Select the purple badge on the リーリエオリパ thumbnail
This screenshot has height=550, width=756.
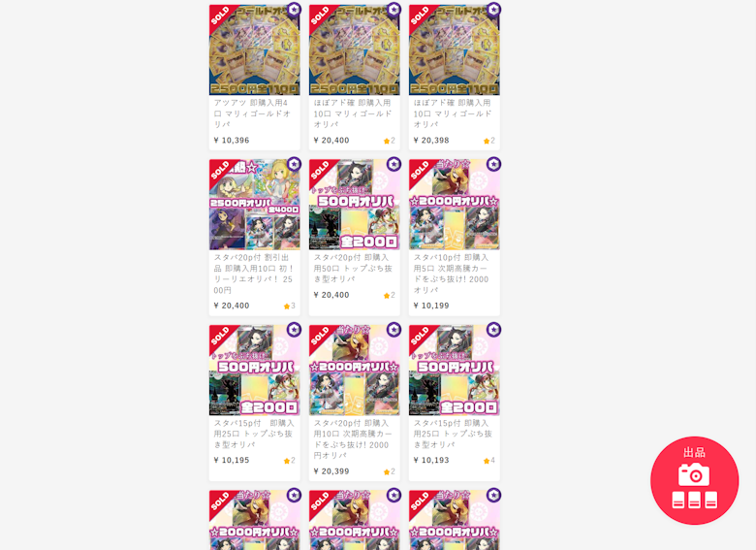click(294, 165)
